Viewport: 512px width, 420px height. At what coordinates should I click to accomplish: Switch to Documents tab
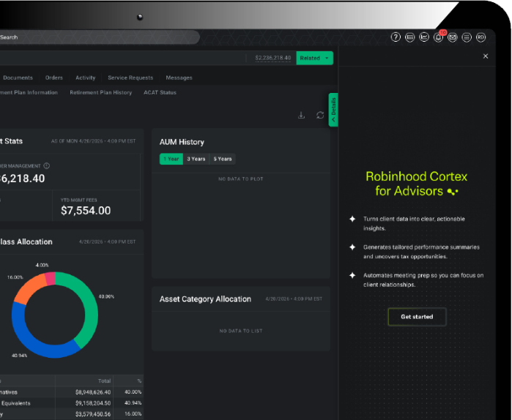(18, 78)
